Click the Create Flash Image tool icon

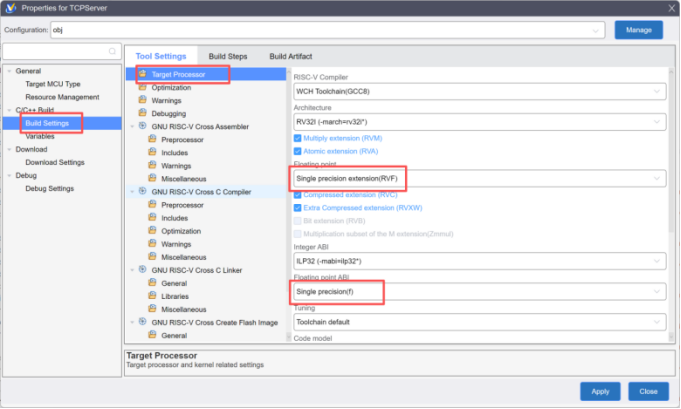(142, 322)
